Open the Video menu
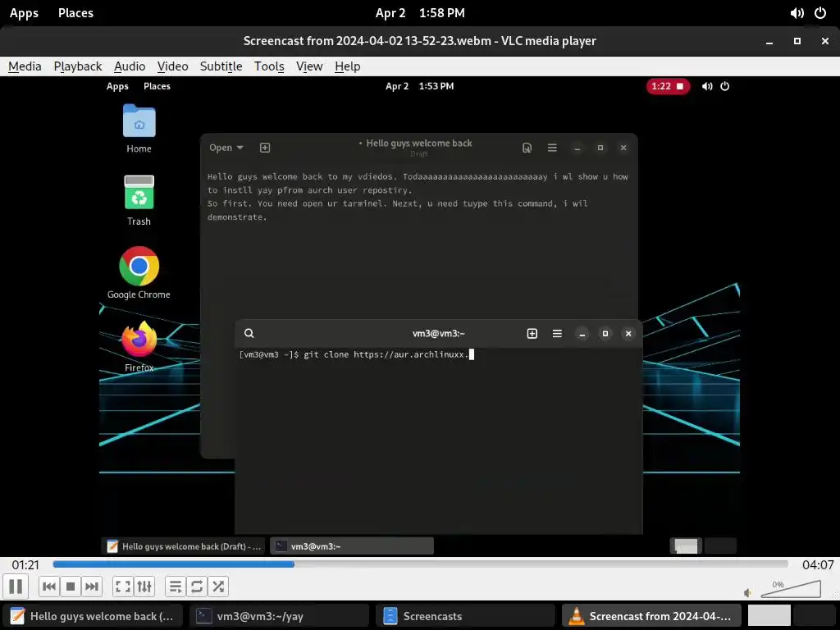Image resolution: width=840 pixels, height=630 pixels. click(x=172, y=66)
